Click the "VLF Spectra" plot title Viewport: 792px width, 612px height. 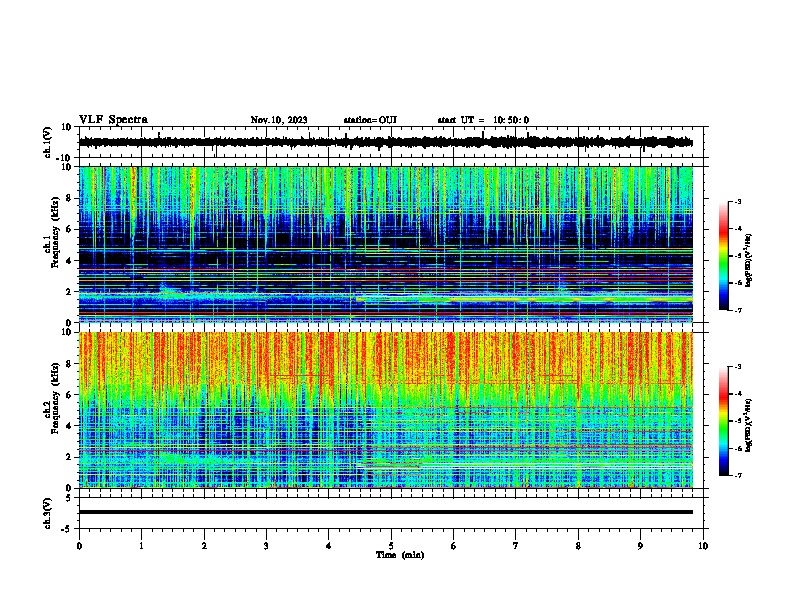pyautogui.click(x=113, y=120)
